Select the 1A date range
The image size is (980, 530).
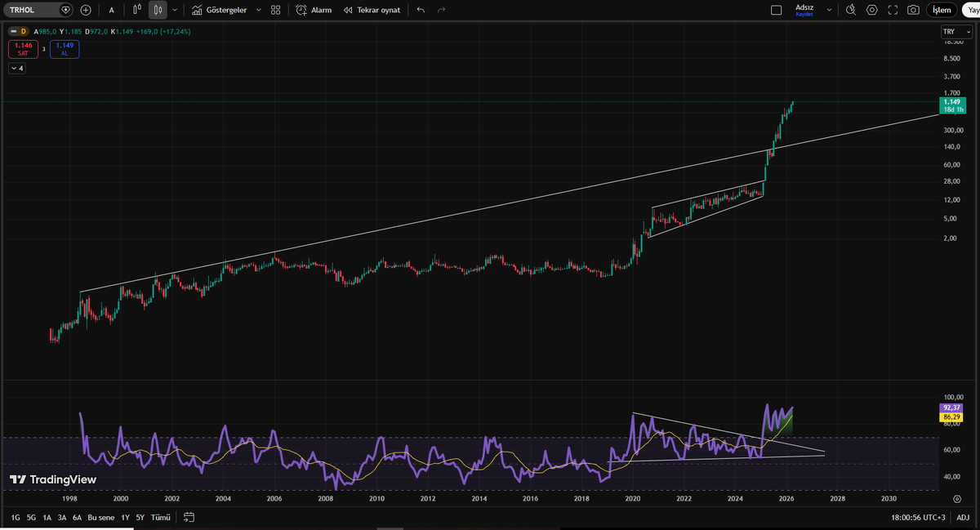click(47, 517)
